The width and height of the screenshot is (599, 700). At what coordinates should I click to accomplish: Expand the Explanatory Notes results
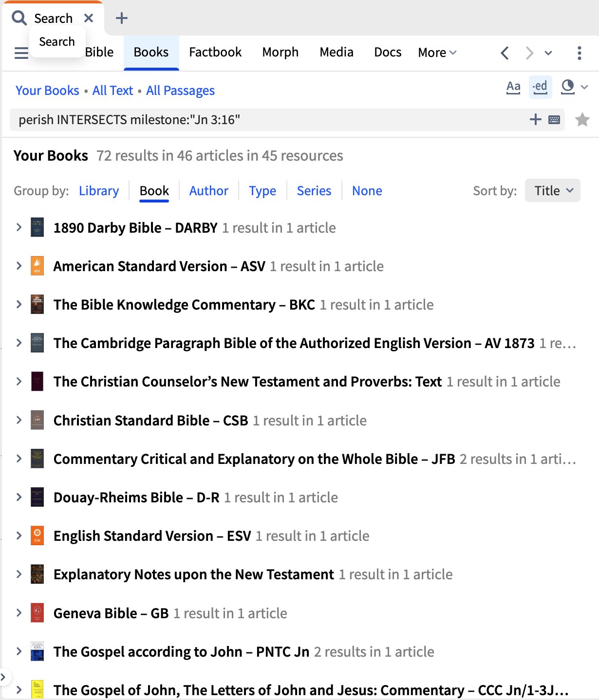point(19,574)
